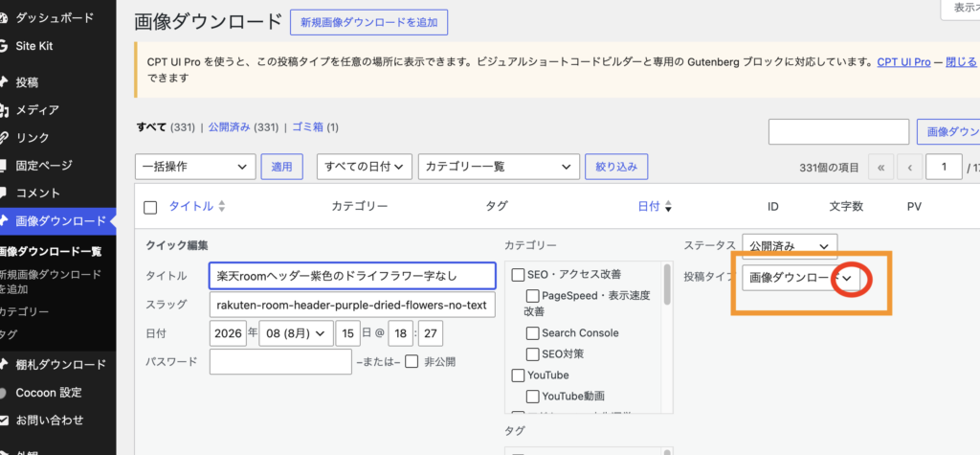Click 新規画像ダウンロードを追加 button beside the title
This screenshot has width=980, height=455.
(x=368, y=23)
